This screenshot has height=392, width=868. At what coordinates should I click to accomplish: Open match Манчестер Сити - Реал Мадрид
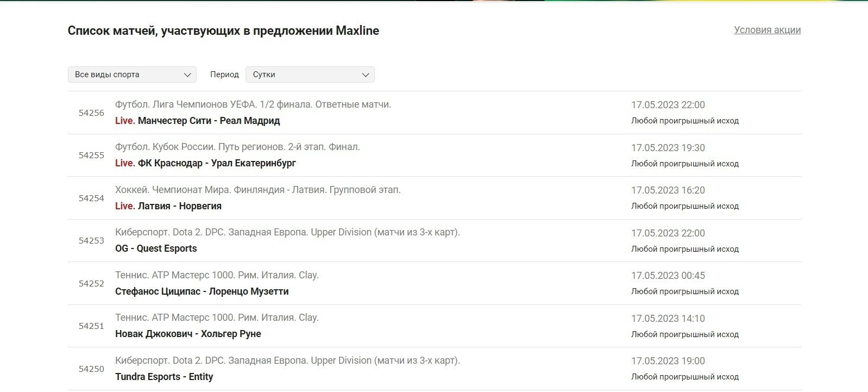209,121
